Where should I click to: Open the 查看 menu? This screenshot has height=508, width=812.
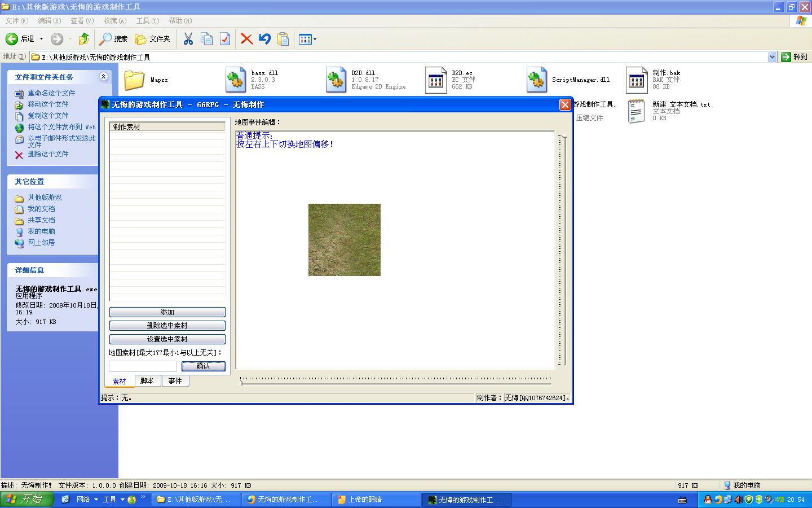click(x=82, y=21)
